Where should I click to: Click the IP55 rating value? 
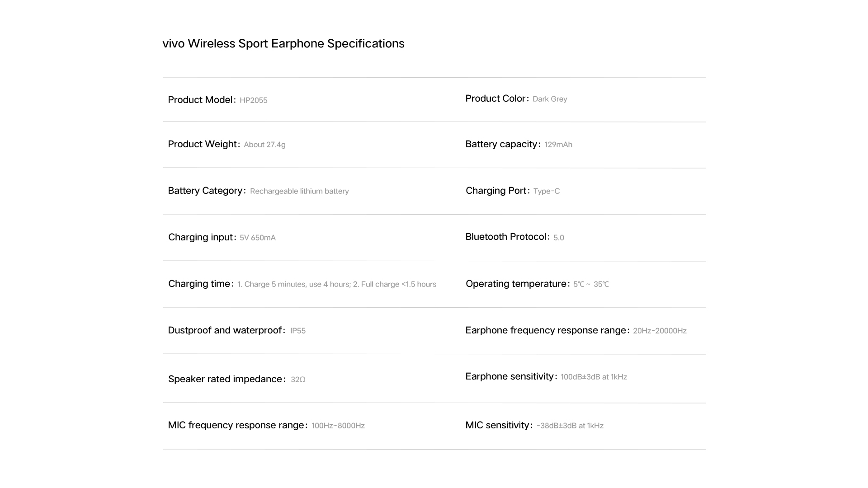pyautogui.click(x=297, y=331)
